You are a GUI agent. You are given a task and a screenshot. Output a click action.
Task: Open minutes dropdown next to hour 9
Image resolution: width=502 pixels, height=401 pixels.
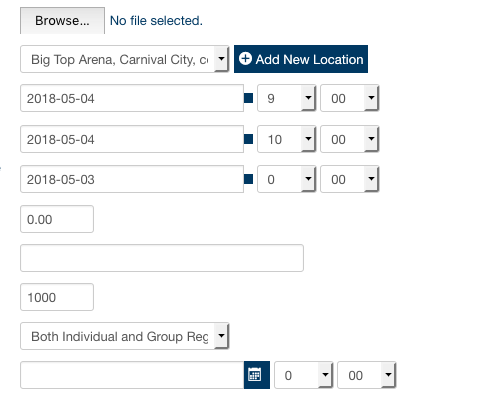click(349, 98)
